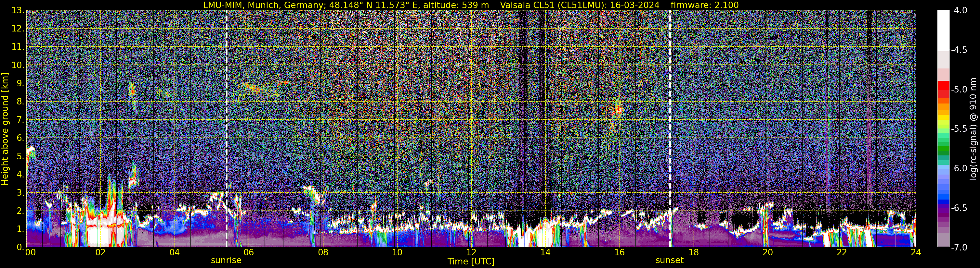Click the x-axis tick label '24'
980x268 pixels.
(x=916, y=252)
